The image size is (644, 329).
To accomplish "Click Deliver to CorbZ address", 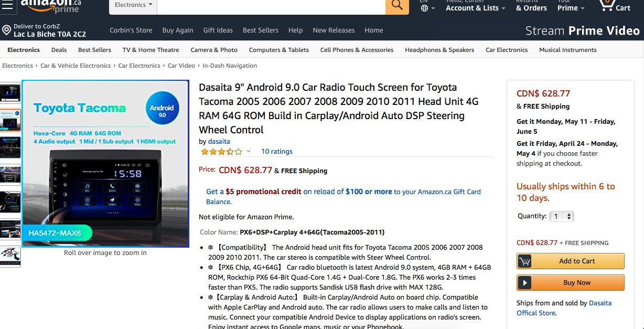I will 45,30.
